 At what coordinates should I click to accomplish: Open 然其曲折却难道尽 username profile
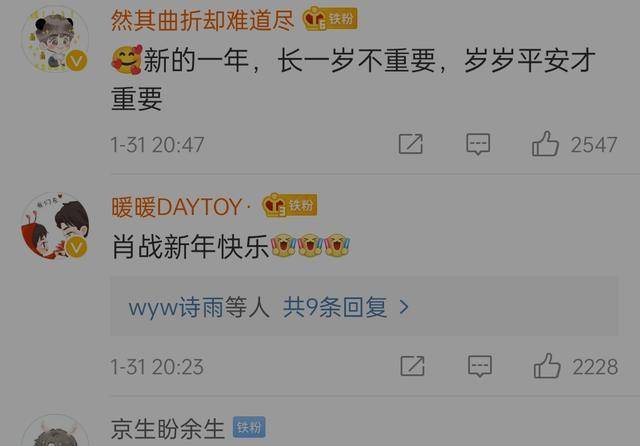[203, 20]
